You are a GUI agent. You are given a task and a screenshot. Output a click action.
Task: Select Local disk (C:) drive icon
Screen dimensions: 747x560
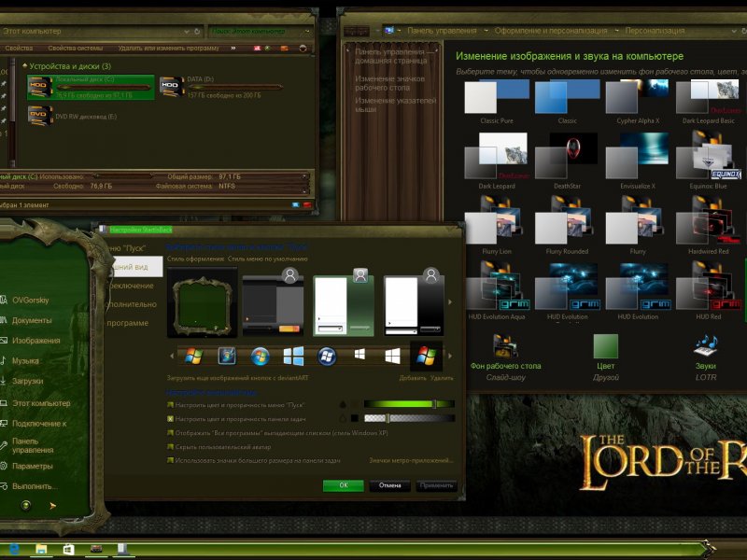tap(40, 87)
